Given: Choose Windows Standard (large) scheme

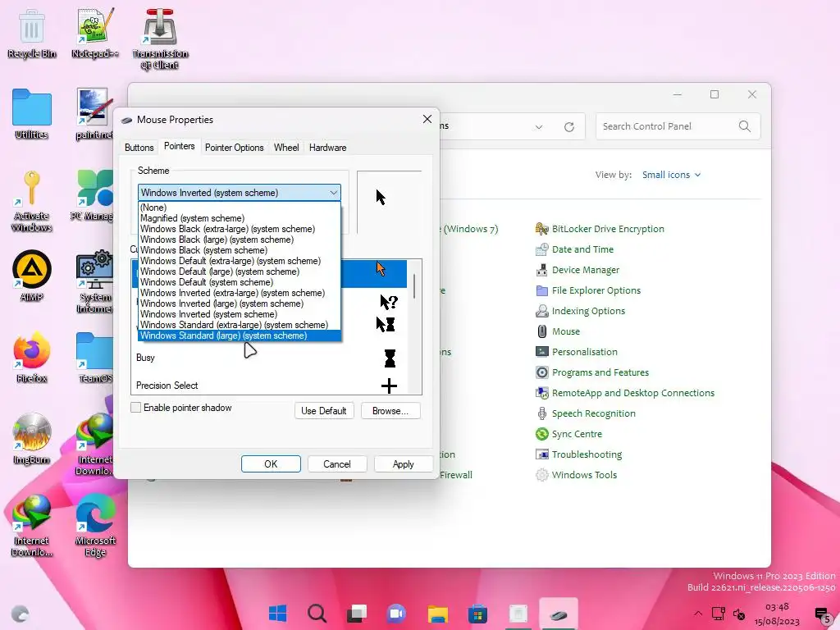Looking at the screenshot, I should tap(240, 336).
